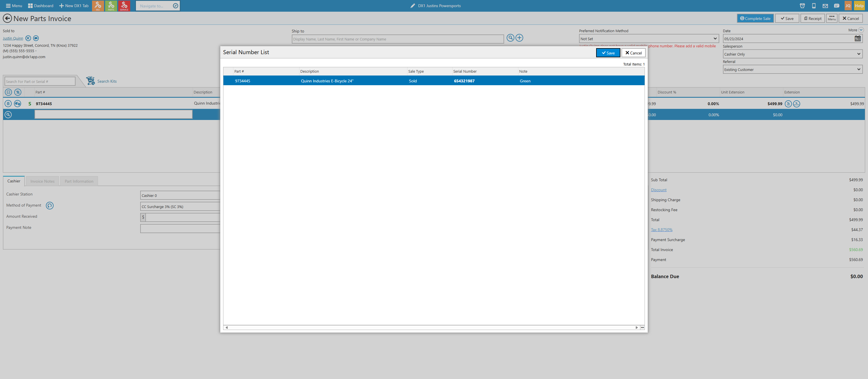Image resolution: width=868 pixels, height=379 pixels.
Task: Click the swap icon beside part 9734445
Action: (x=17, y=104)
